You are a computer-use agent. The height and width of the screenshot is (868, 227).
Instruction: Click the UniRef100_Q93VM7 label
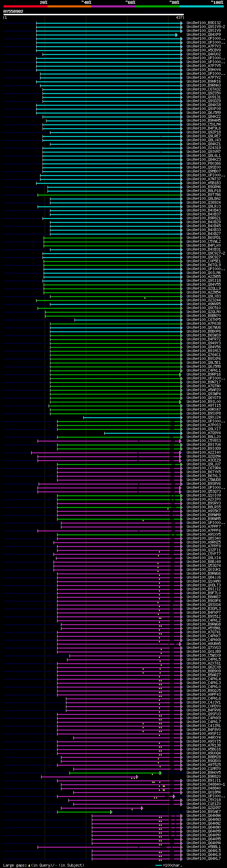(x=204, y=152)
